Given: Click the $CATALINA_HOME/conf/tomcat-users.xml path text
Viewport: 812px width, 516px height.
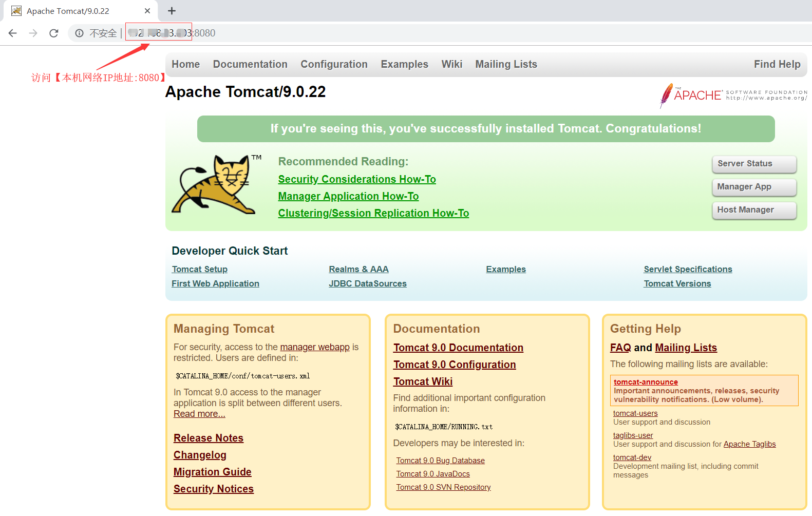Looking at the screenshot, I should tap(242, 376).
